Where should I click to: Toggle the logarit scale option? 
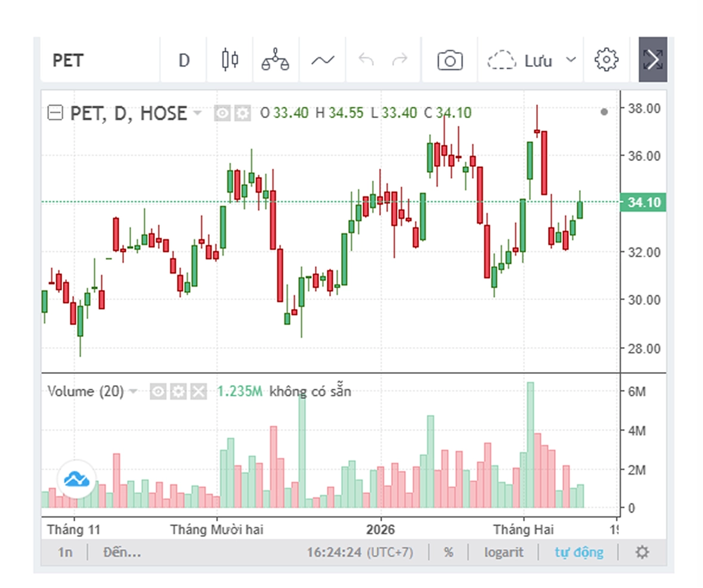pos(504,552)
